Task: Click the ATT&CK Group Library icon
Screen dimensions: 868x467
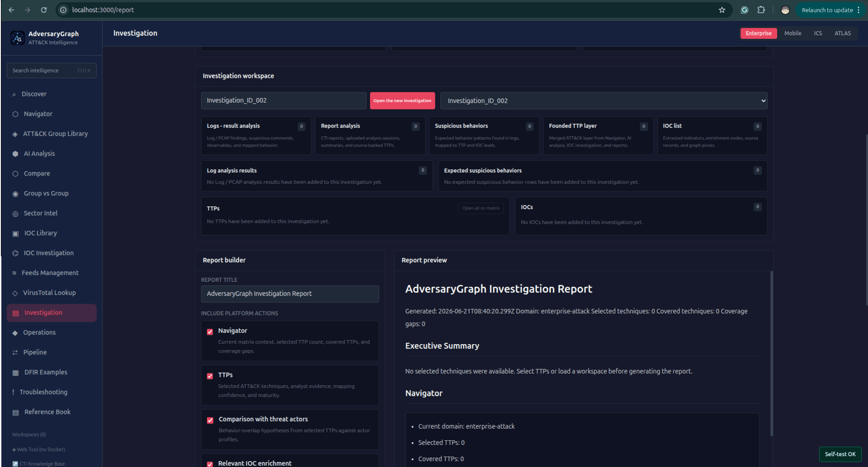Action: point(15,134)
